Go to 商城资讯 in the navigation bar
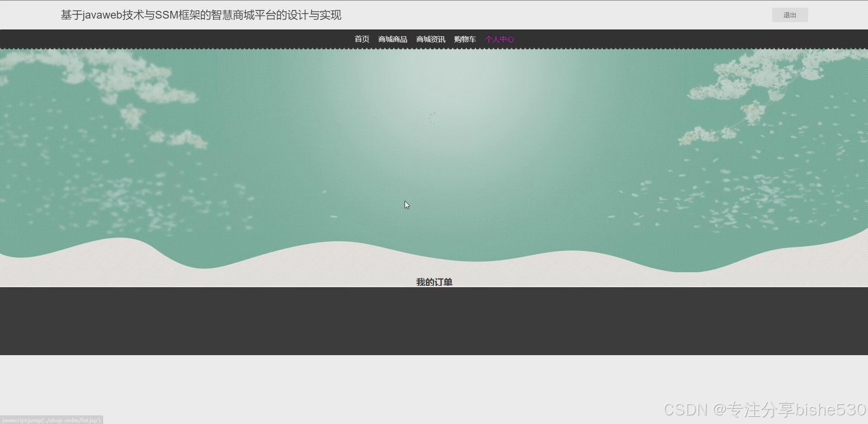 [430, 39]
